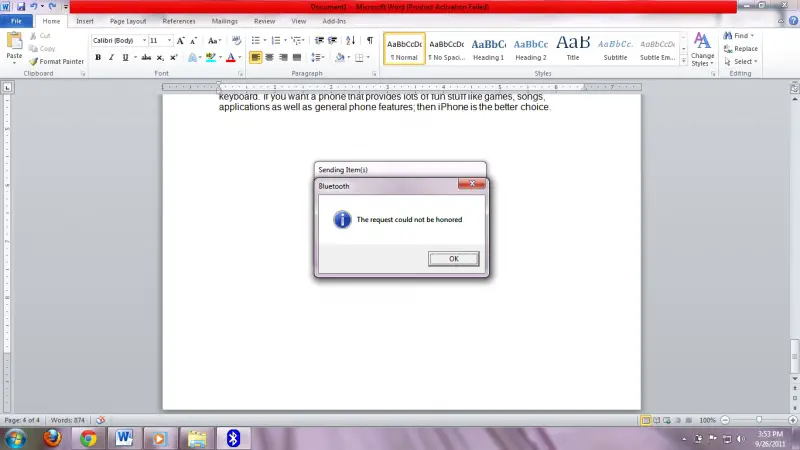This screenshot has height=450, width=800.
Task: Click the vertical scrollbar thumb
Action: tap(794, 356)
